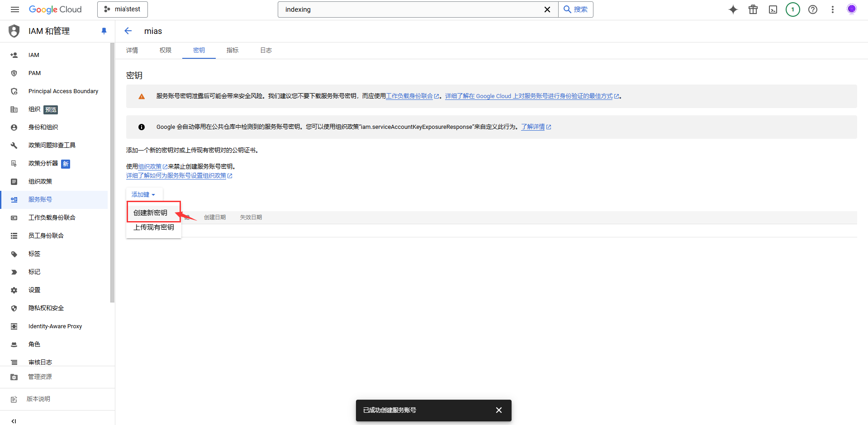Open the free trial gift icon
This screenshot has width=868, height=425.
pos(753,9)
